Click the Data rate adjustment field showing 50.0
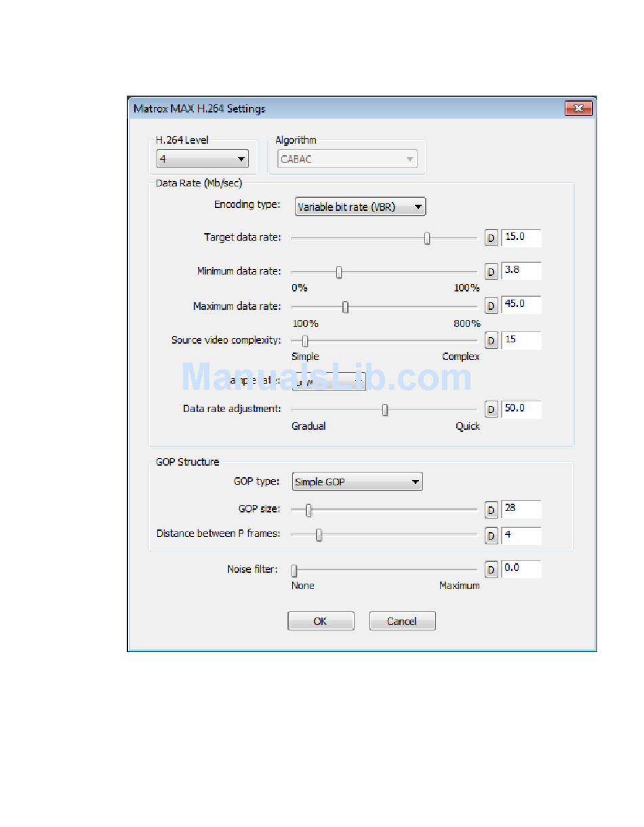Screen dimensions: 644x827 (x=521, y=409)
